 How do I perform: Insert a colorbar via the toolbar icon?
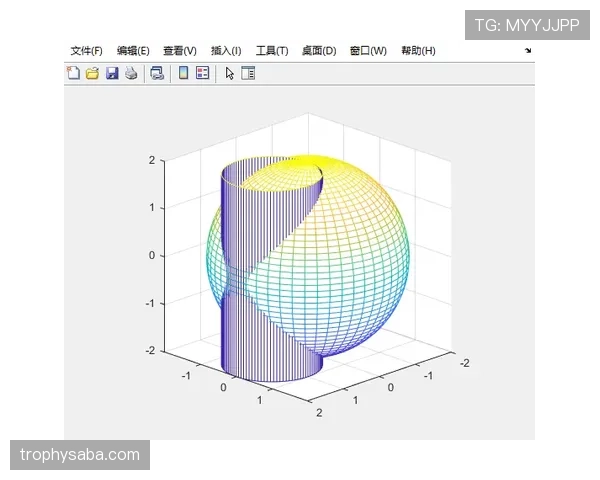[x=183, y=73]
